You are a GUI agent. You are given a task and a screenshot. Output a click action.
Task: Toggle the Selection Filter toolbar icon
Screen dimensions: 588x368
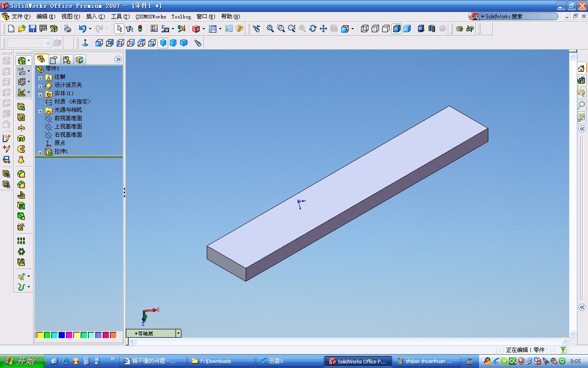tap(130, 29)
